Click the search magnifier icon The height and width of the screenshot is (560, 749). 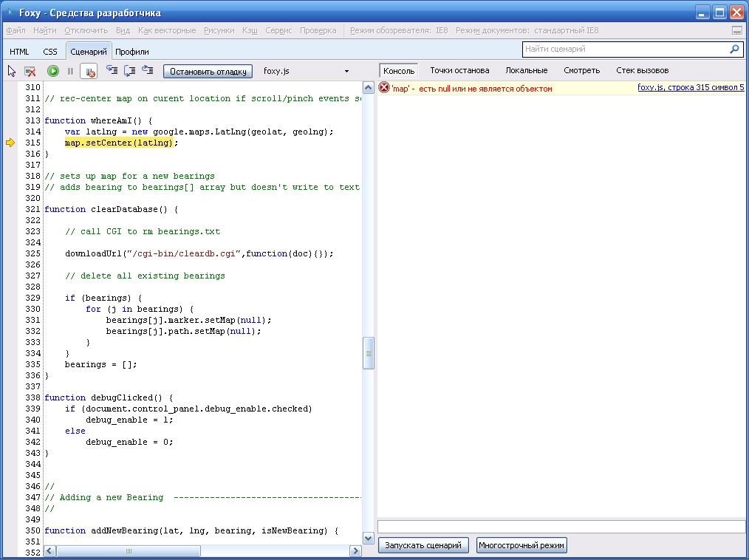[734, 49]
